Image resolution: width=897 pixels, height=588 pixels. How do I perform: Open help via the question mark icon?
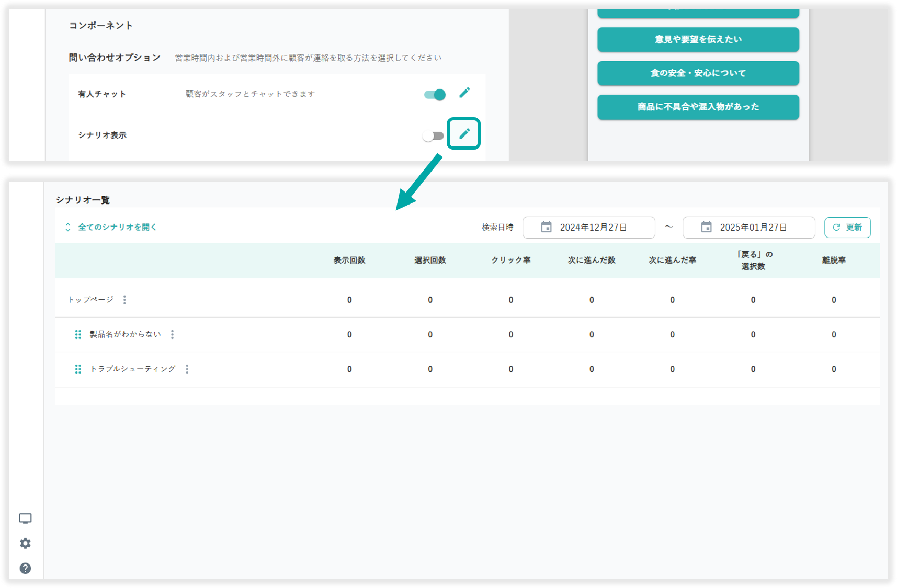(25, 568)
